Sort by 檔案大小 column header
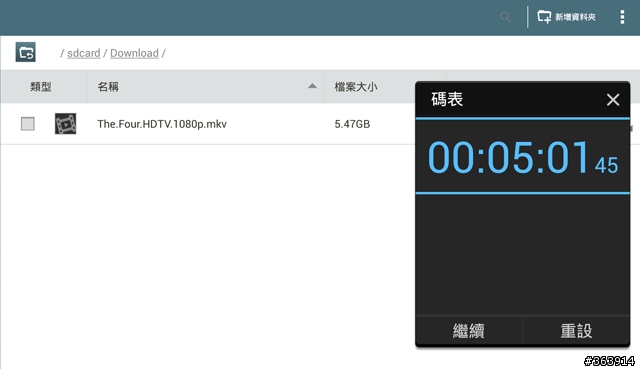Image resolution: width=640 pixels, height=369 pixels. (x=356, y=87)
